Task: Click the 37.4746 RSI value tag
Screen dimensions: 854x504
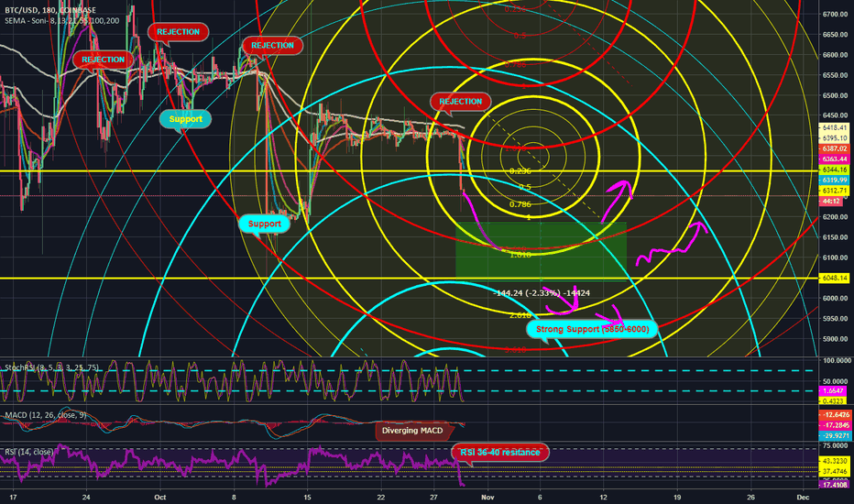Action: [835, 471]
